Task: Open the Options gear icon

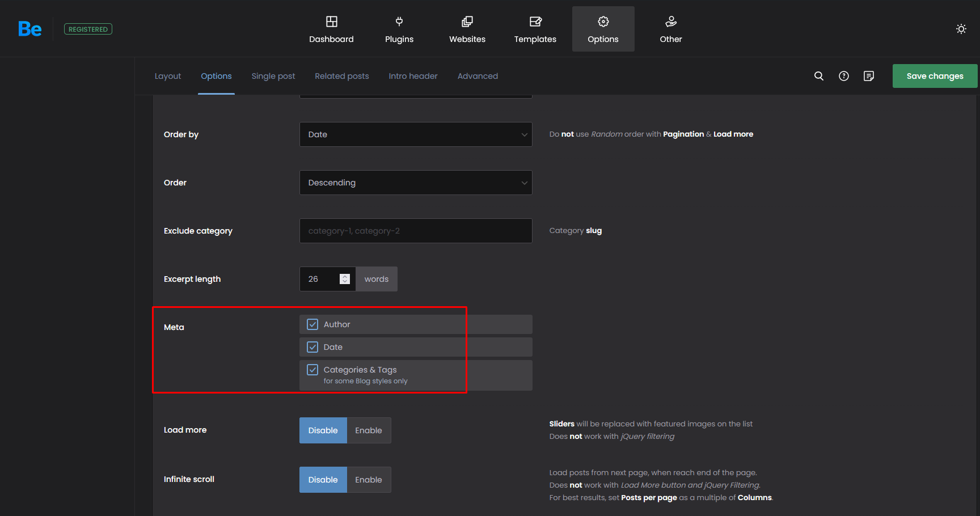Action: [603, 22]
